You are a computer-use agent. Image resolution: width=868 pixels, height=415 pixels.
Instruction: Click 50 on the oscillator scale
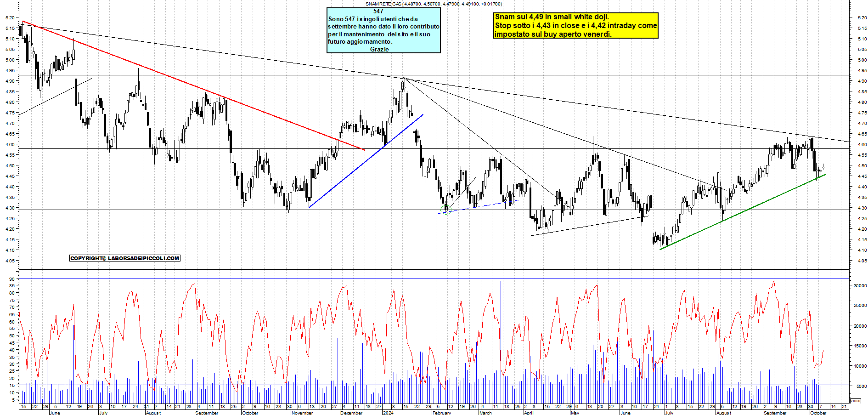pyautogui.click(x=11, y=336)
